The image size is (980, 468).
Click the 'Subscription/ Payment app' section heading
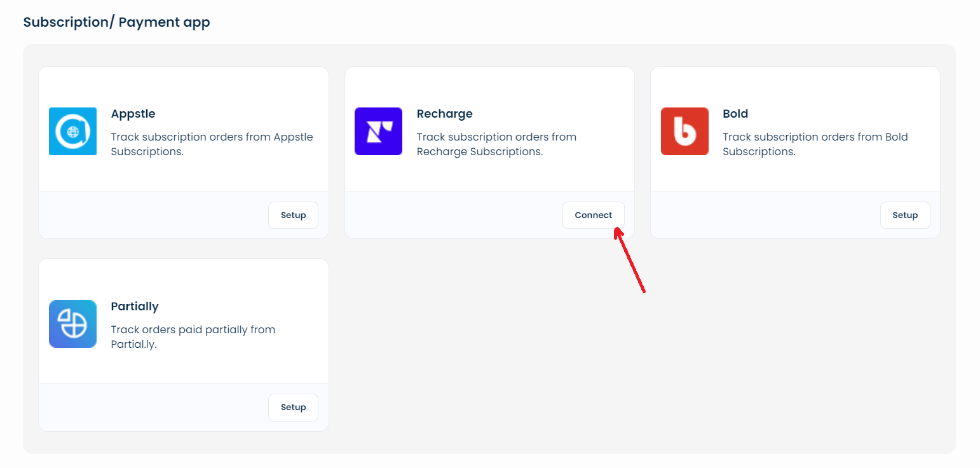pos(116,22)
